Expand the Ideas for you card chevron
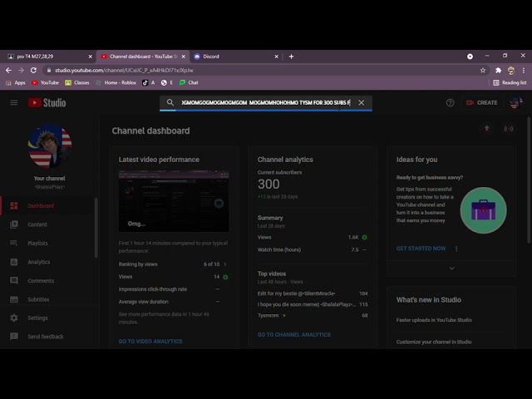532x399 pixels. point(451,268)
